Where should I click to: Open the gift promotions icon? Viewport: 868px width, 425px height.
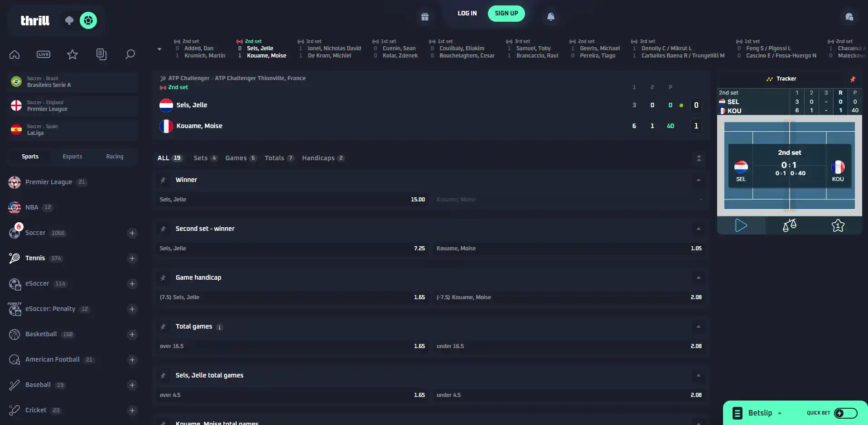pyautogui.click(x=424, y=17)
